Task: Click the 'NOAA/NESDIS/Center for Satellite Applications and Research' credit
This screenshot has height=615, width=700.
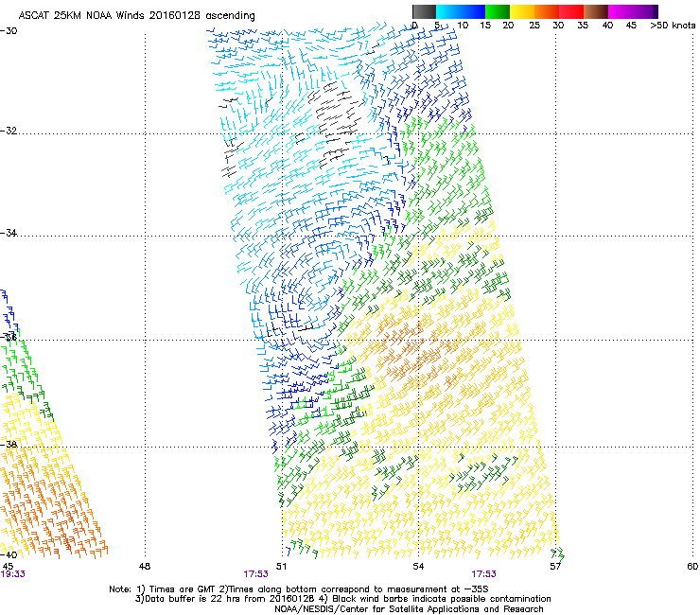Action: click(409, 609)
